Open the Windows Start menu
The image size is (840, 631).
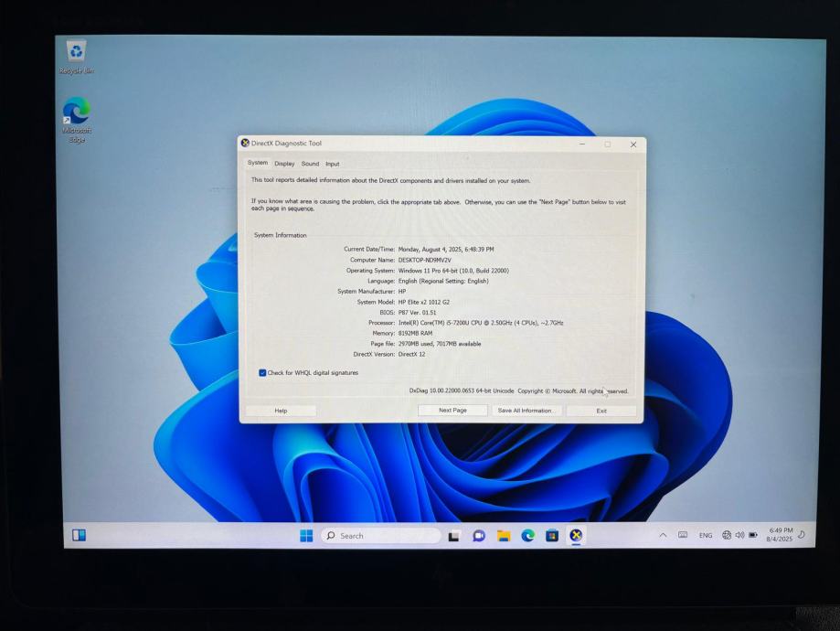pos(306,536)
